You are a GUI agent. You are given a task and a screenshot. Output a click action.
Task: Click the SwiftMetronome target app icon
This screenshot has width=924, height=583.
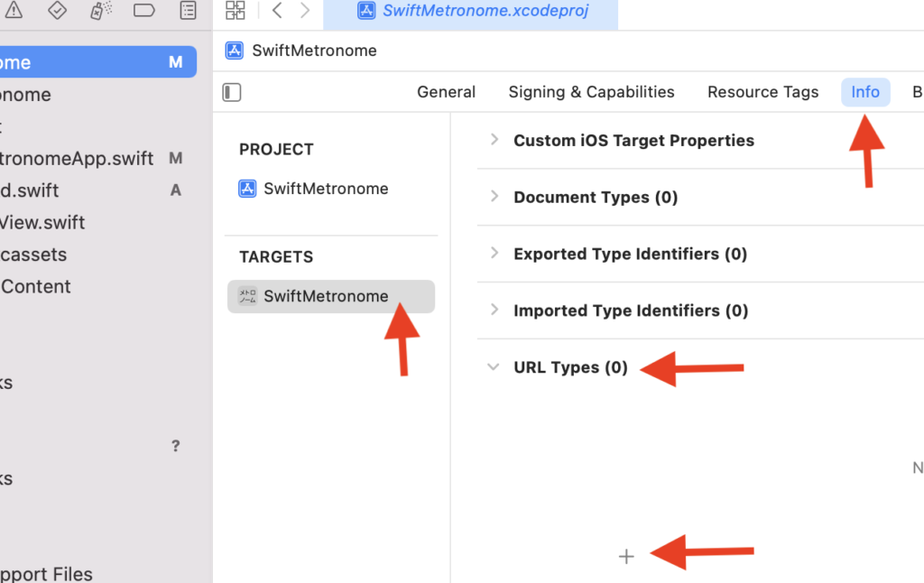tap(247, 296)
